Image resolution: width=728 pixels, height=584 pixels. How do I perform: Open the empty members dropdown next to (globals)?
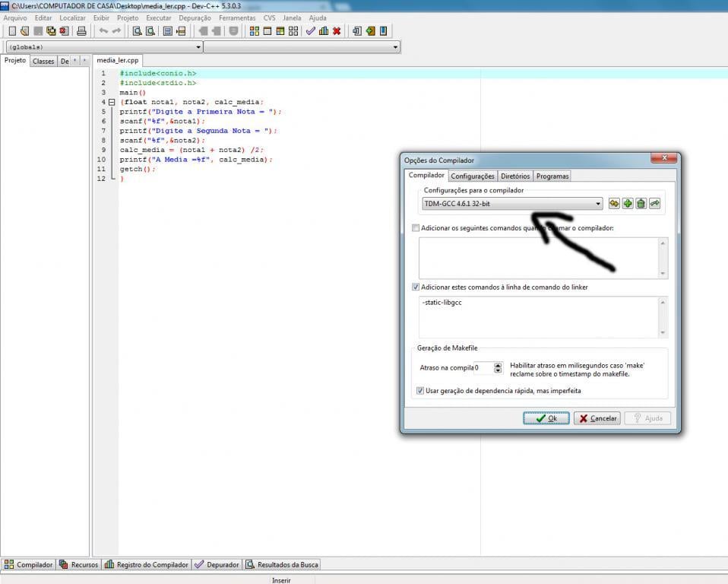(302, 47)
